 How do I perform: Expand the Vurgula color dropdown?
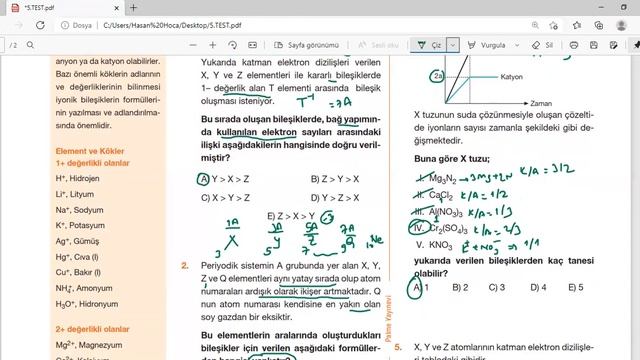(x=517, y=45)
